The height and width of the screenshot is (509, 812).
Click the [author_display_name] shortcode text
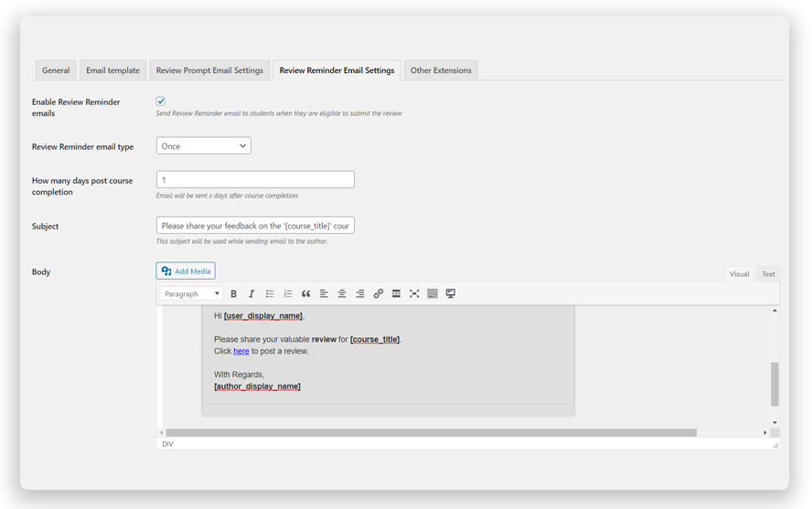coord(257,387)
